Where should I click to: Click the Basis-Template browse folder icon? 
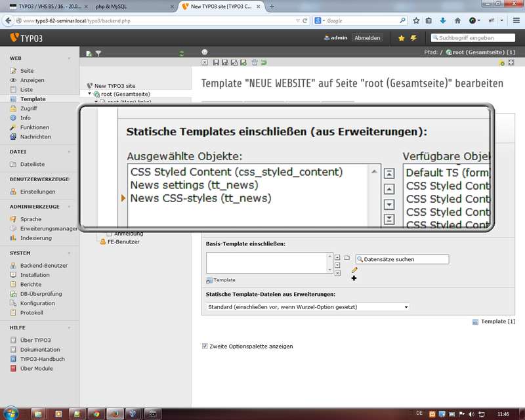click(x=347, y=257)
